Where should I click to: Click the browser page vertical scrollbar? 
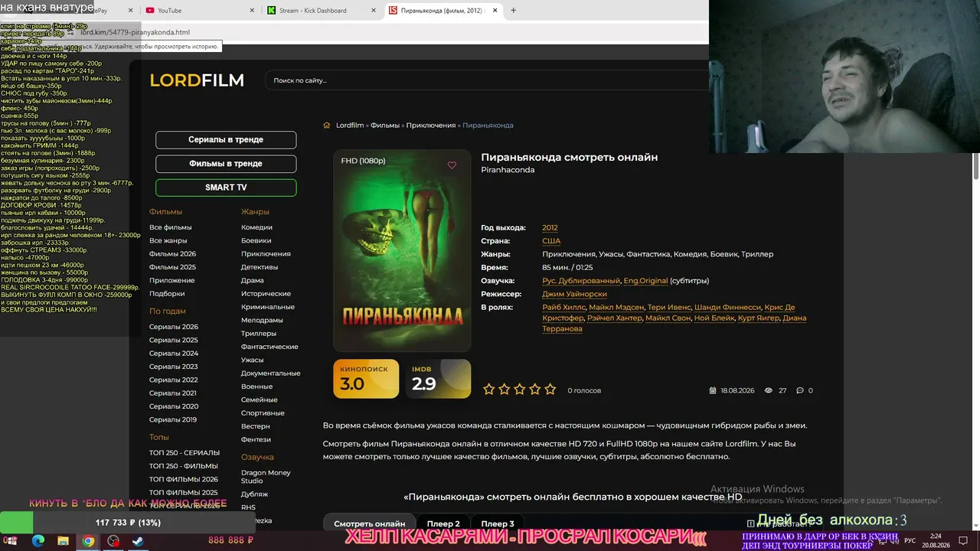[x=975, y=166]
